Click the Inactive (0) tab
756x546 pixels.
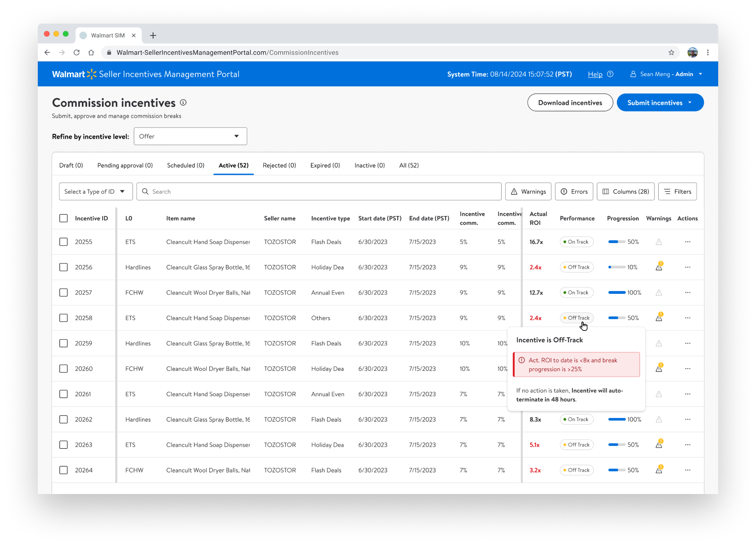point(369,165)
